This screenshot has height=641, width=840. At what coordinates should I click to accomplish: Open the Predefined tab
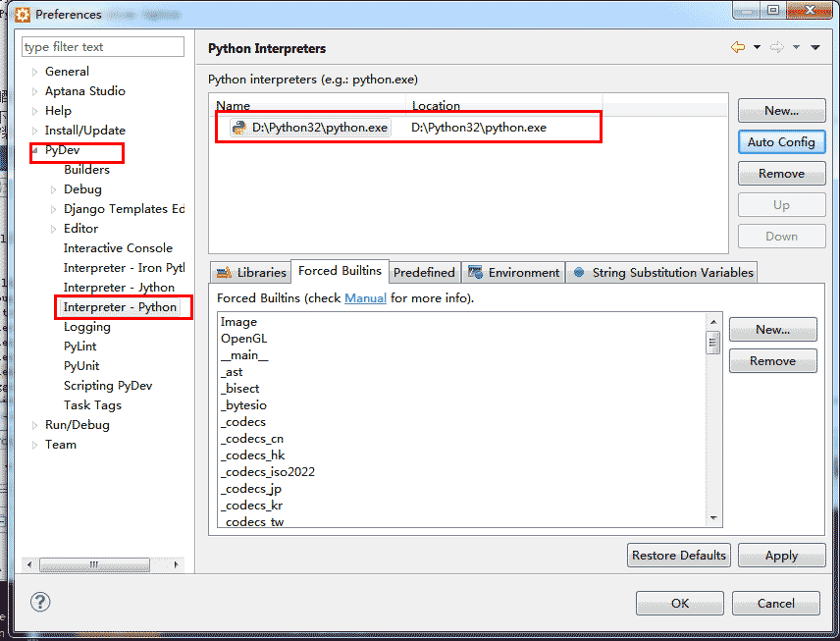424,272
